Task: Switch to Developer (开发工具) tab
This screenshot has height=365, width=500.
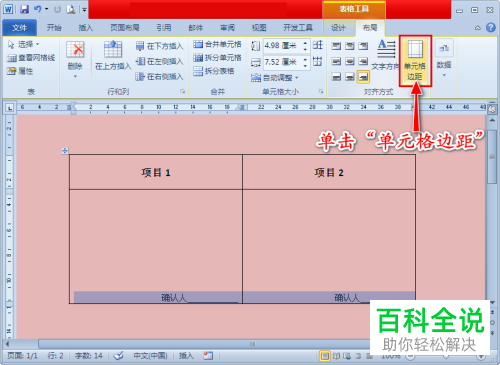Action: click(x=298, y=28)
